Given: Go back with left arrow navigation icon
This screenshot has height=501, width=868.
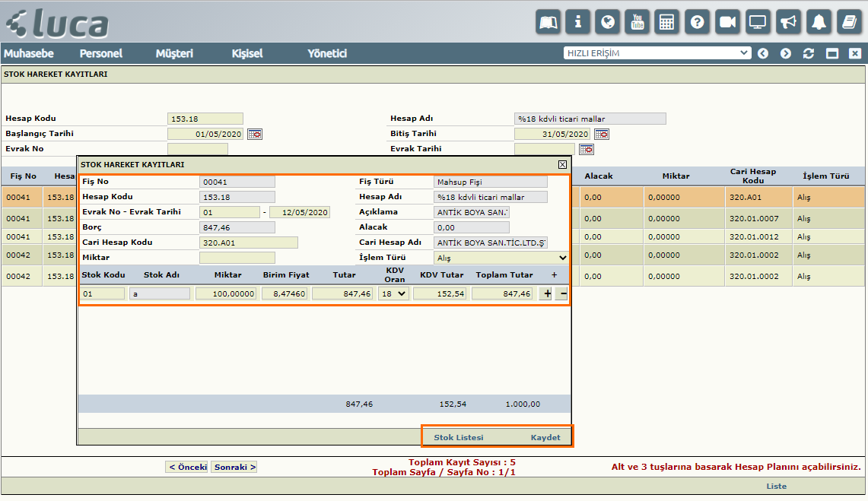Looking at the screenshot, I should (x=763, y=54).
